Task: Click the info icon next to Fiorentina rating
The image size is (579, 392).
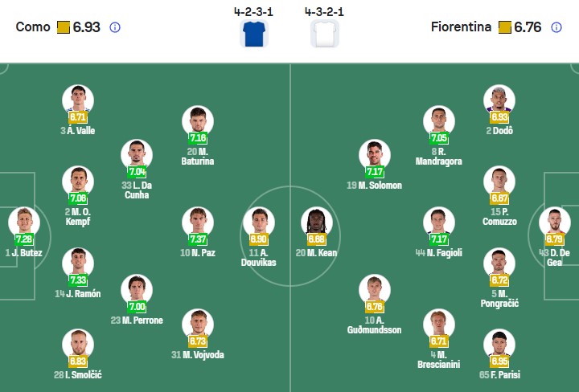Action: pyautogui.click(x=556, y=27)
